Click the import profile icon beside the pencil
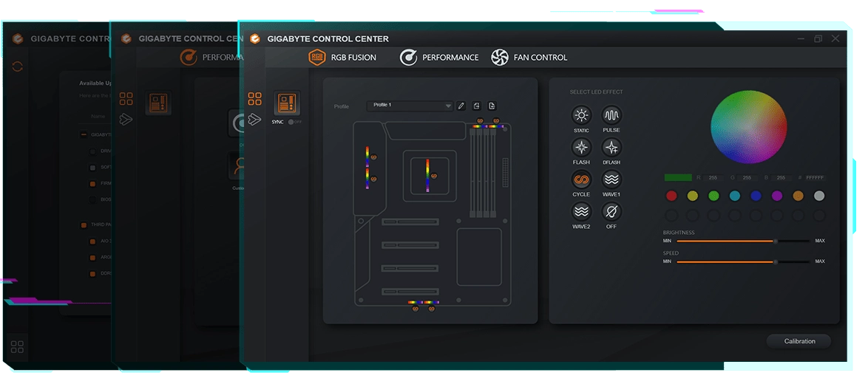This screenshot has height=384, width=868. pyautogui.click(x=477, y=106)
